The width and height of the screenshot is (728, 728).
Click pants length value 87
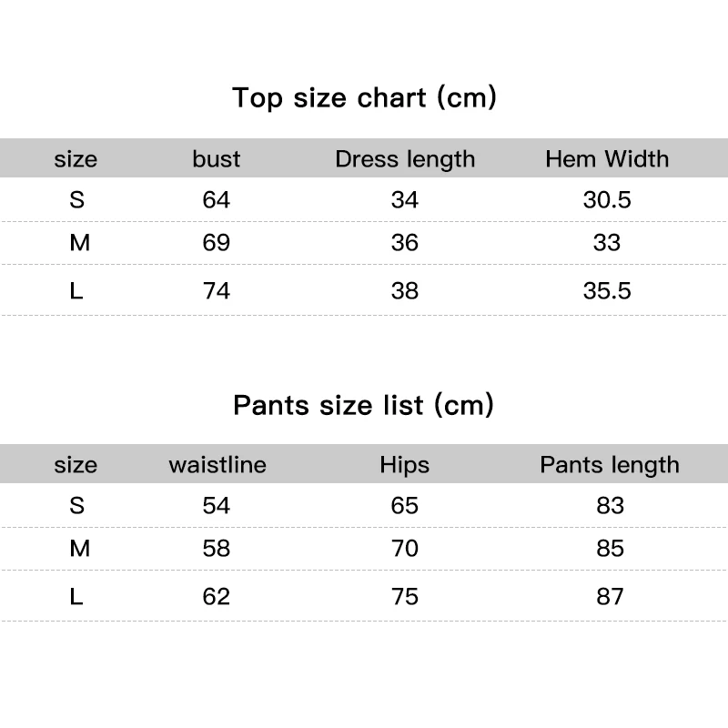point(610,597)
